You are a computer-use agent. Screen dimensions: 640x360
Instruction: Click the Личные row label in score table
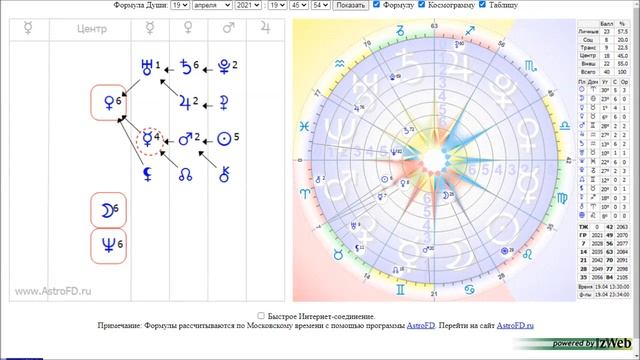point(588,31)
